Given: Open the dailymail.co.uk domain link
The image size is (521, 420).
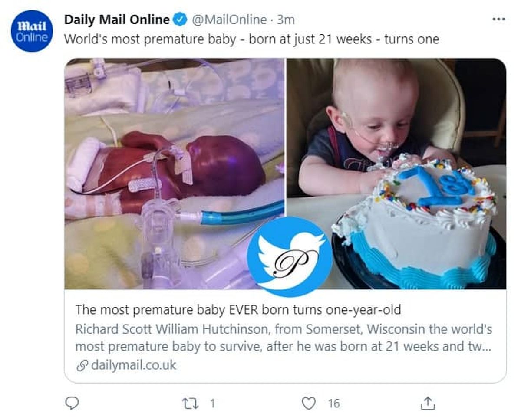Looking at the screenshot, I should pyautogui.click(x=134, y=365).
